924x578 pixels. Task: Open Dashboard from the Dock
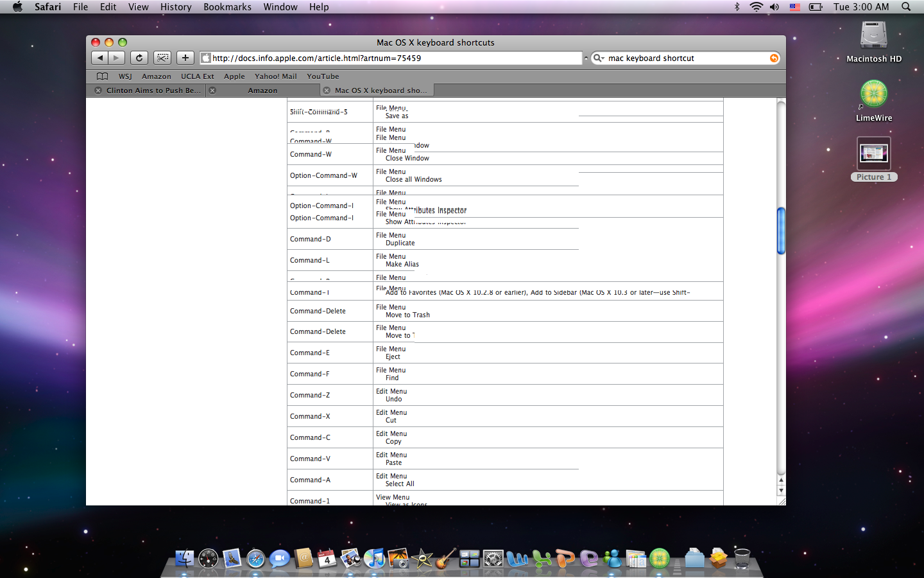point(209,558)
